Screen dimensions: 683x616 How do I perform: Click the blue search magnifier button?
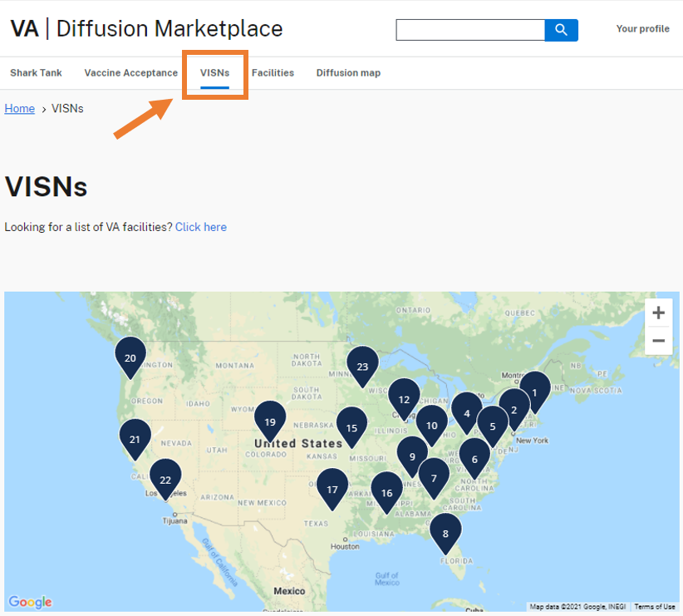click(561, 30)
